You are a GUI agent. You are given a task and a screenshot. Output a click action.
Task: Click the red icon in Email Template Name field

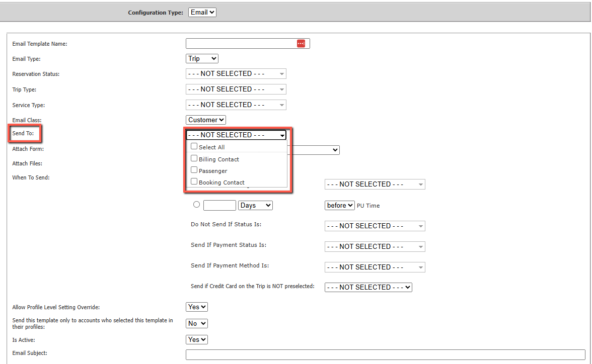301,43
